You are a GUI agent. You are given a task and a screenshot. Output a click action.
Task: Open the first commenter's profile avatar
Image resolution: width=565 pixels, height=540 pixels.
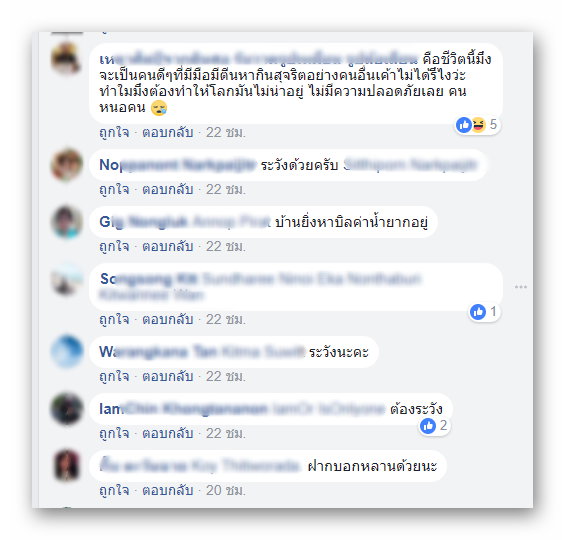point(66,58)
